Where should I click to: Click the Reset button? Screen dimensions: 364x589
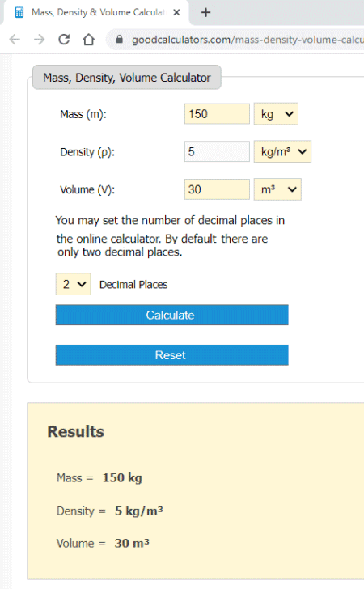172,355
